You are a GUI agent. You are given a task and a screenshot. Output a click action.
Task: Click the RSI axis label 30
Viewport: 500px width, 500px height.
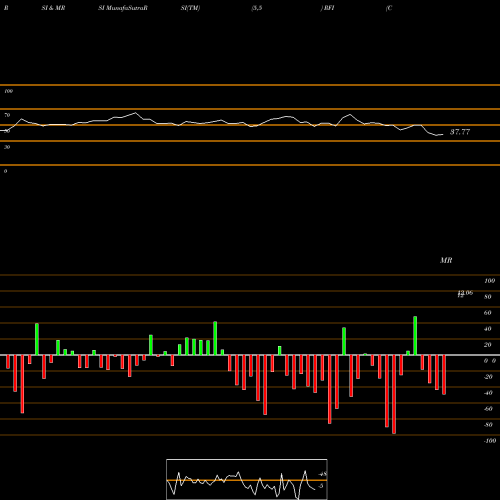click(x=7, y=147)
